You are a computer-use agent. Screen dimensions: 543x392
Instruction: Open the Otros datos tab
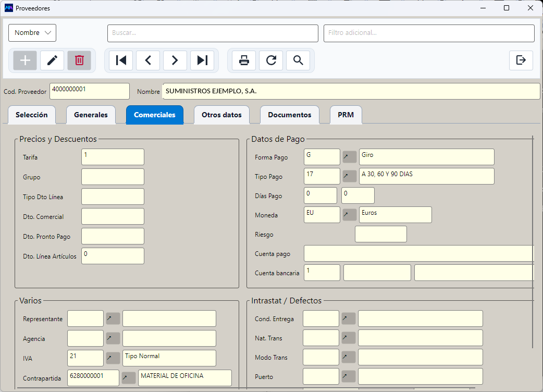point(221,115)
